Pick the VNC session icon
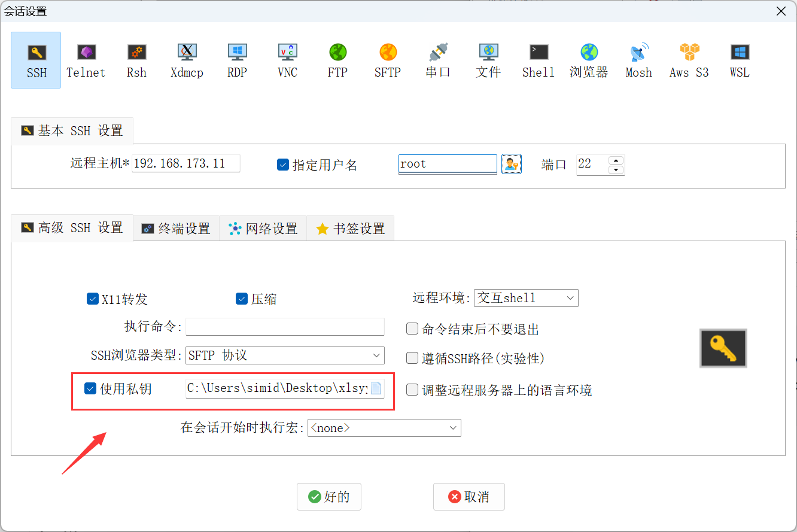The image size is (797, 532). pos(287,60)
